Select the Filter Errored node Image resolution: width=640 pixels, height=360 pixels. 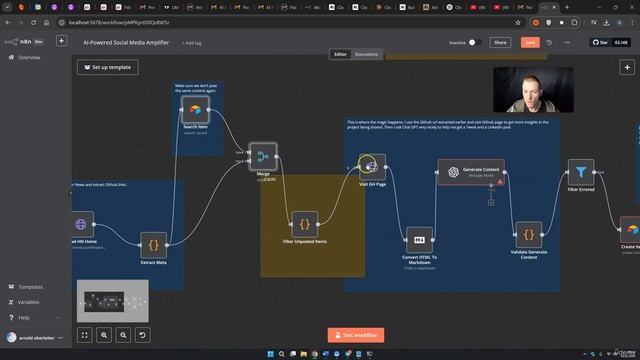click(581, 172)
